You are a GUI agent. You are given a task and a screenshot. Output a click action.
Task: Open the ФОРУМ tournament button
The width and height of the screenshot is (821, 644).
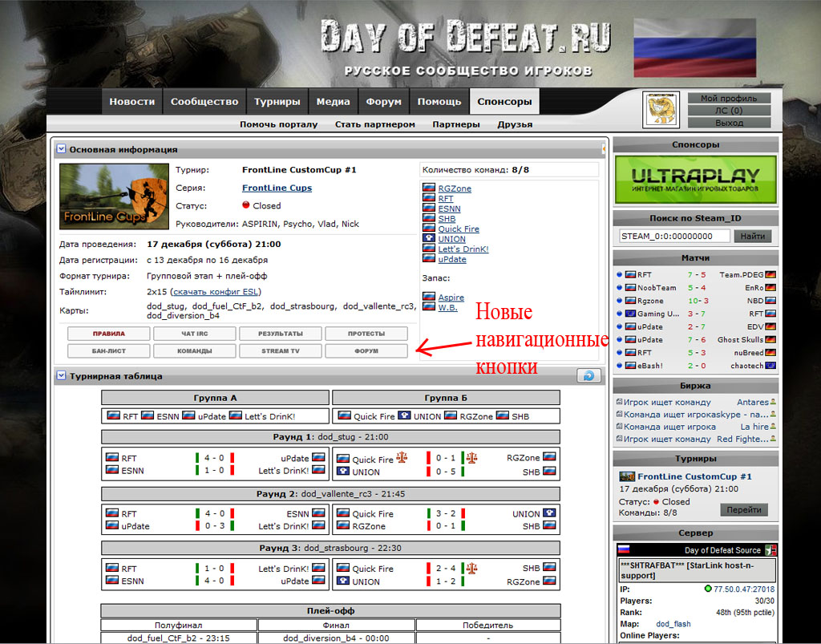point(366,350)
